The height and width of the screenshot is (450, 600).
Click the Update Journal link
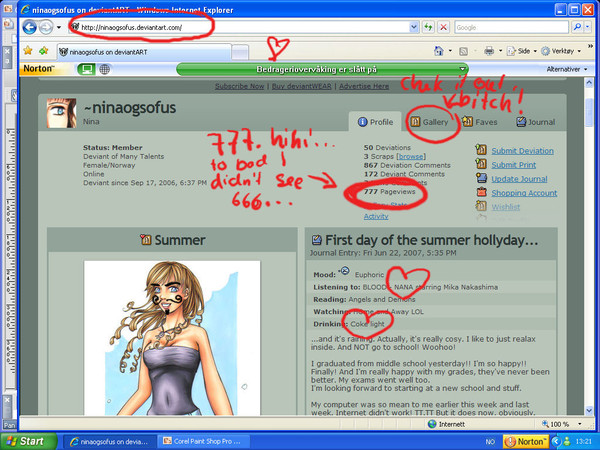[x=519, y=179]
